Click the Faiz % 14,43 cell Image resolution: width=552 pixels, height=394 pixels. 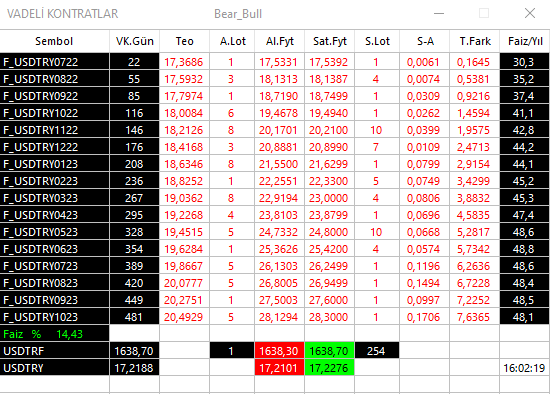(x=55, y=334)
